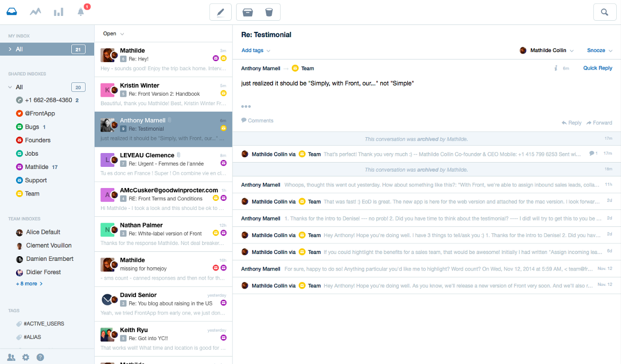Collapse the Shared Inboxes All tree
Screen dimensions: 621x364
coord(10,87)
